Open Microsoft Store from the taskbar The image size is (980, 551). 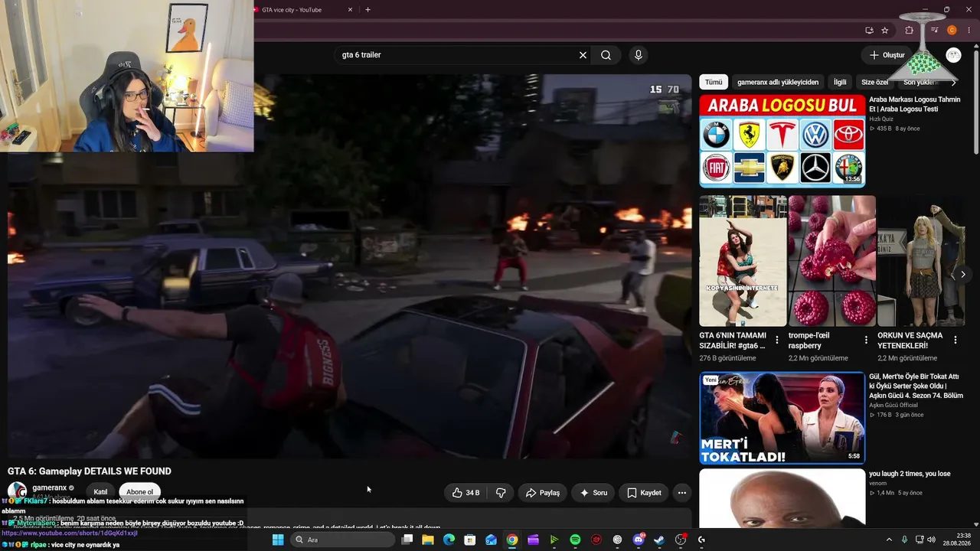pos(470,540)
